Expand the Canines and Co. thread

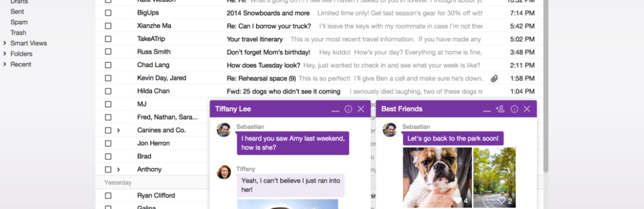coord(118,131)
